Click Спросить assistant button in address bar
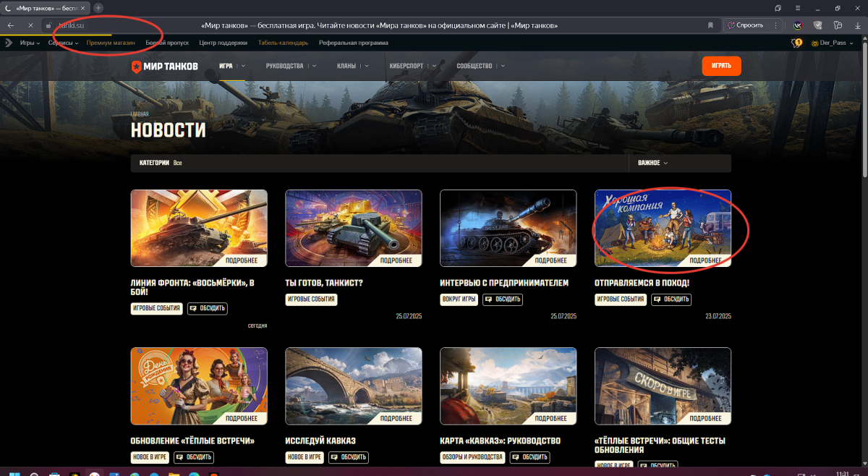 [746, 25]
